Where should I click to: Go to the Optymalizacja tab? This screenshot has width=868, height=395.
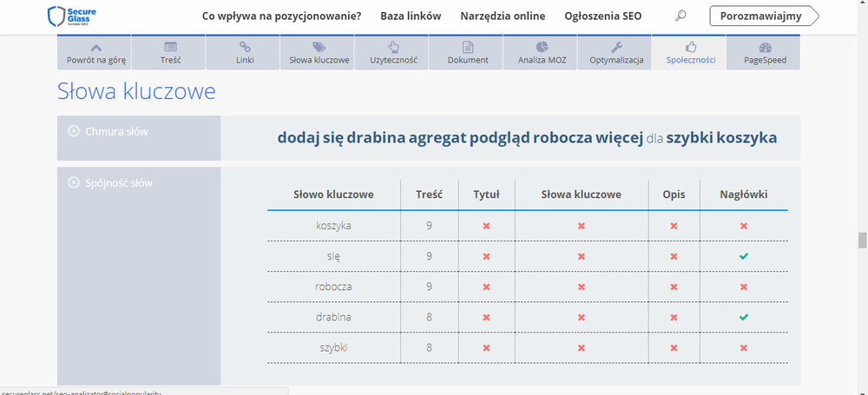[x=616, y=53]
